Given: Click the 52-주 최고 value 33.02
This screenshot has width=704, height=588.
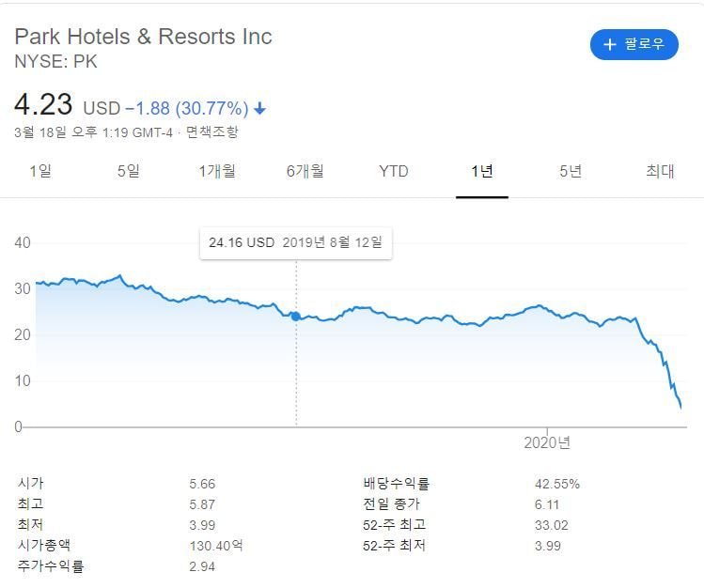Looking at the screenshot, I should 551,525.
